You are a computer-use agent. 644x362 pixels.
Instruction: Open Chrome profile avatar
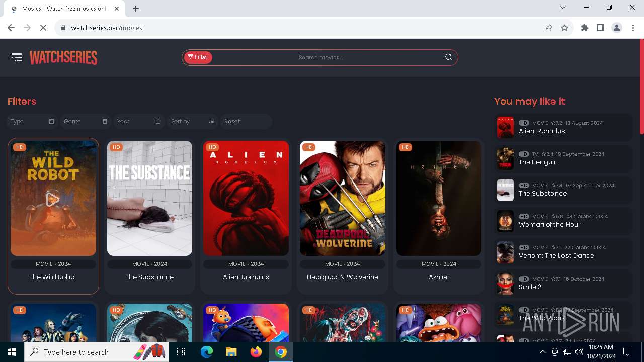(617, 28)
